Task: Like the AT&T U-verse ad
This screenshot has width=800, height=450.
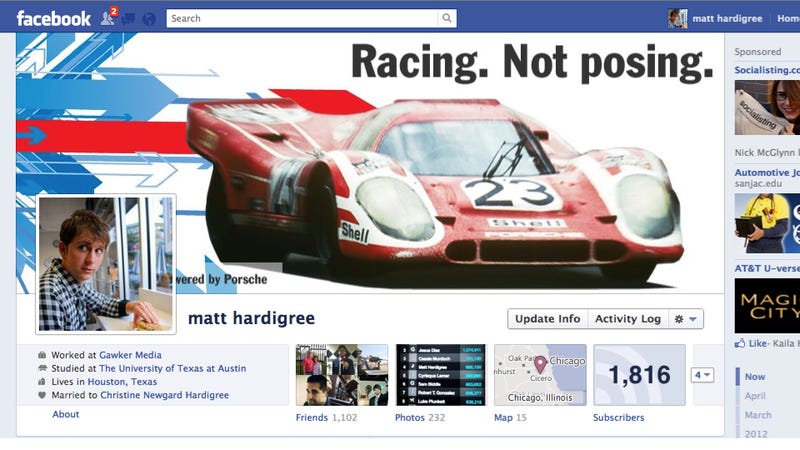Action: (758, 343)
